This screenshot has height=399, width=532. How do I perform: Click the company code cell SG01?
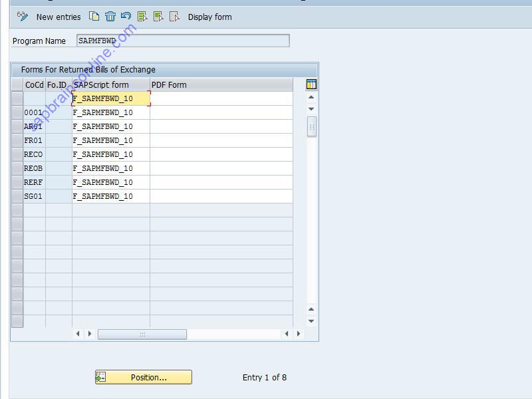pos(35,196)
